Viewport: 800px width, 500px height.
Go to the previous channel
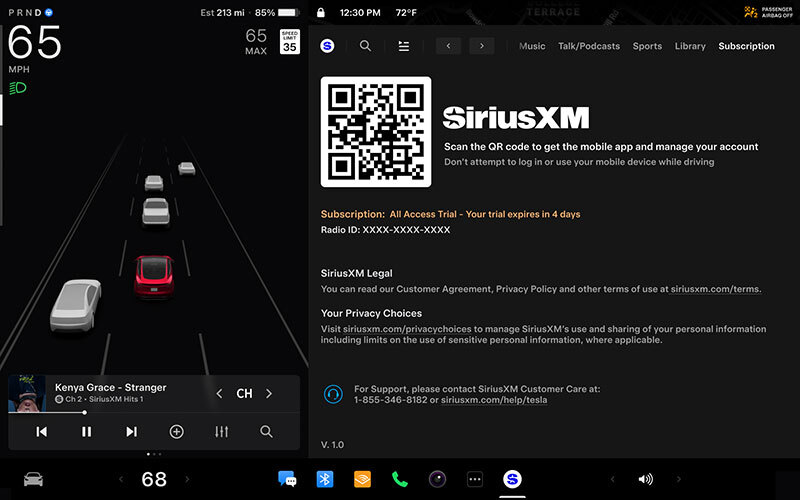pos(220,394)
